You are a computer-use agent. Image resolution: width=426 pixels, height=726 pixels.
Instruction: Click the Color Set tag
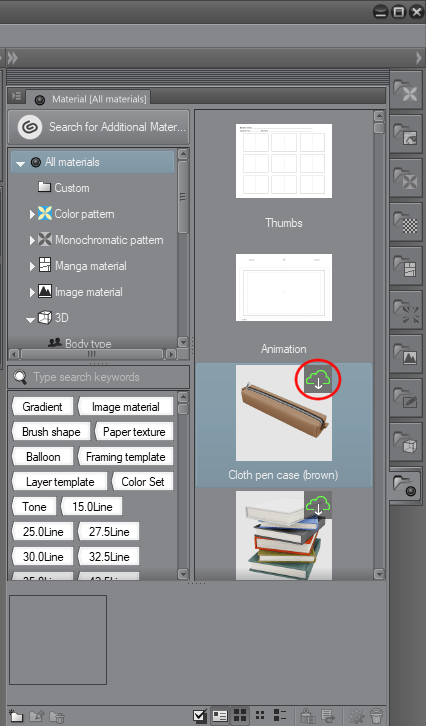(x=142, y=482)
